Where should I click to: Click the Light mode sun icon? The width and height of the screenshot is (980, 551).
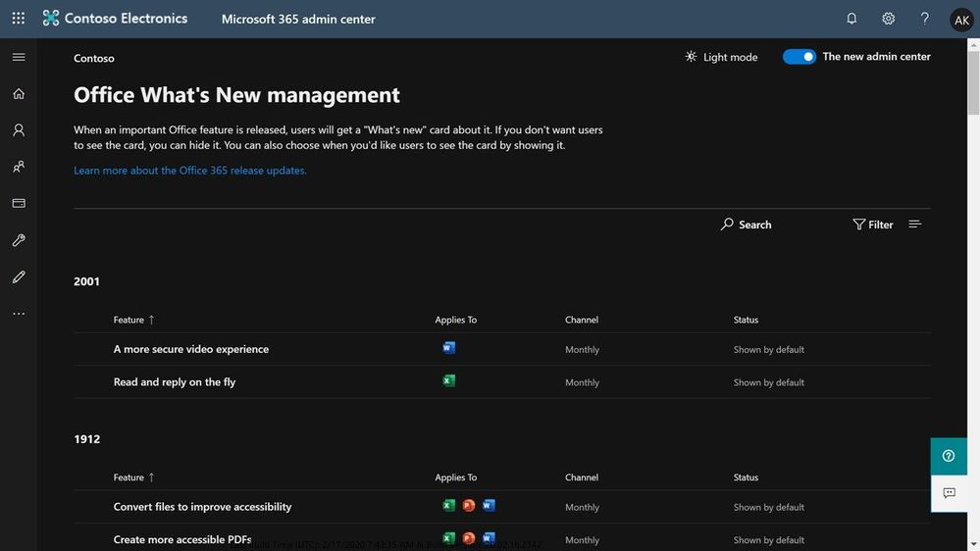[691, 56]
